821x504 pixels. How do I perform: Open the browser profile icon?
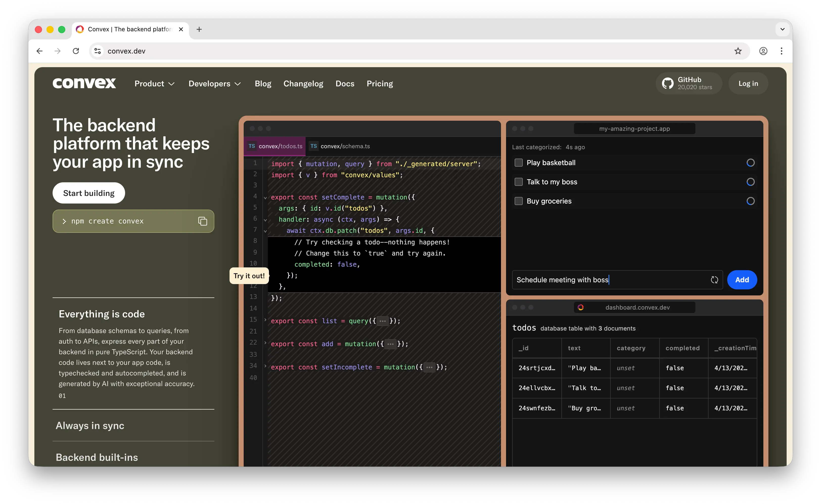pos(763,51)
